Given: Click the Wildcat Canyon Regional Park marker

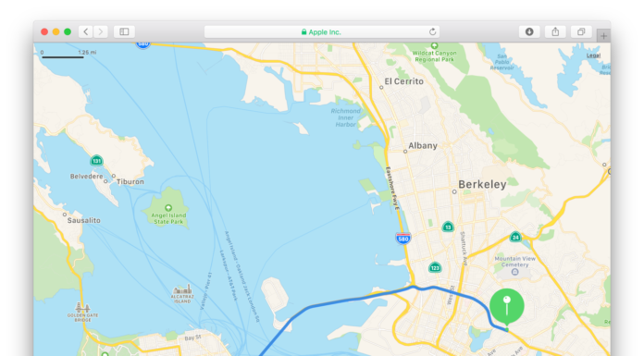Looking at the screenshot, I should (434, 45).
